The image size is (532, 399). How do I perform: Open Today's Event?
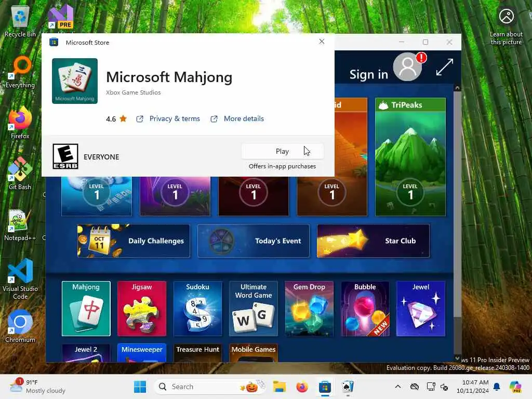254,241
